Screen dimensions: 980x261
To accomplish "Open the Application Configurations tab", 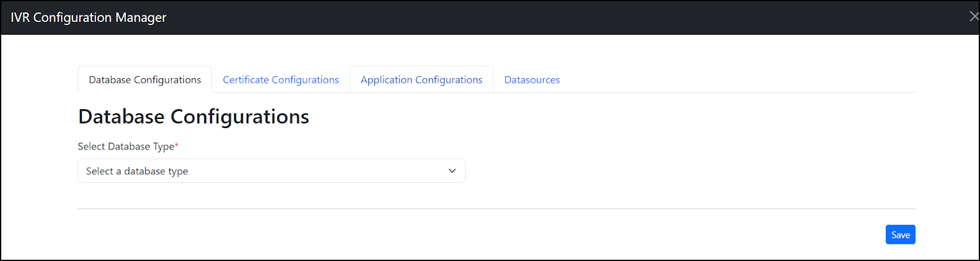I will [421, 80].
